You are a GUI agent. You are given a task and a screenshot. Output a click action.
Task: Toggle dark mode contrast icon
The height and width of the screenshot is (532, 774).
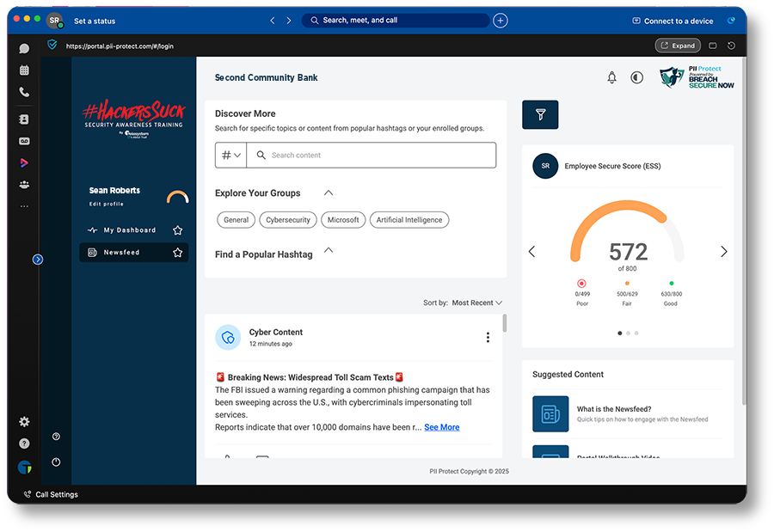pos(636,77)
